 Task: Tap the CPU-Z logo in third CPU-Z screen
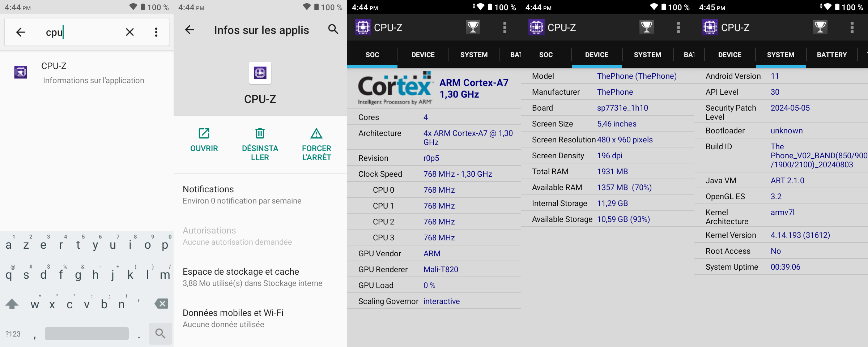point(710,27)
